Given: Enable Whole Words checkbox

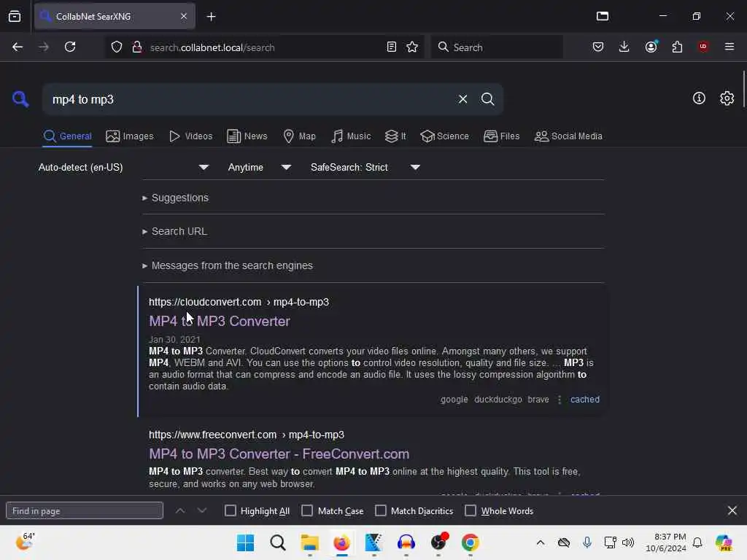Looking at the screenshot, I should tap(471, 510).
